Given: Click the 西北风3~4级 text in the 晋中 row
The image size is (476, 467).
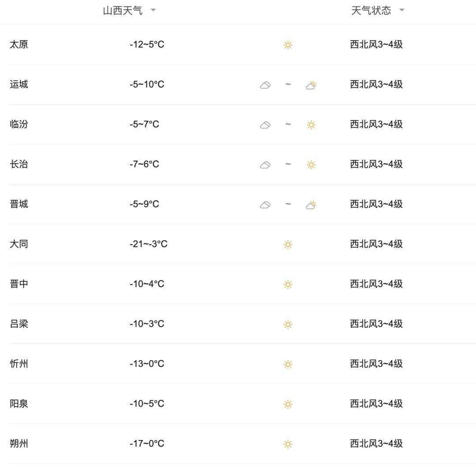Looking at the screenshot, I should (376, 284).
